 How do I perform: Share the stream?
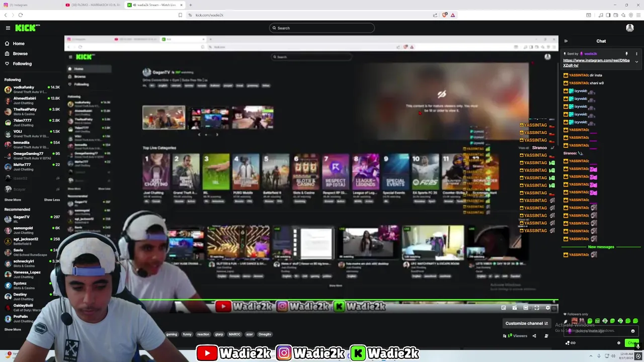(x=534, y=336)
